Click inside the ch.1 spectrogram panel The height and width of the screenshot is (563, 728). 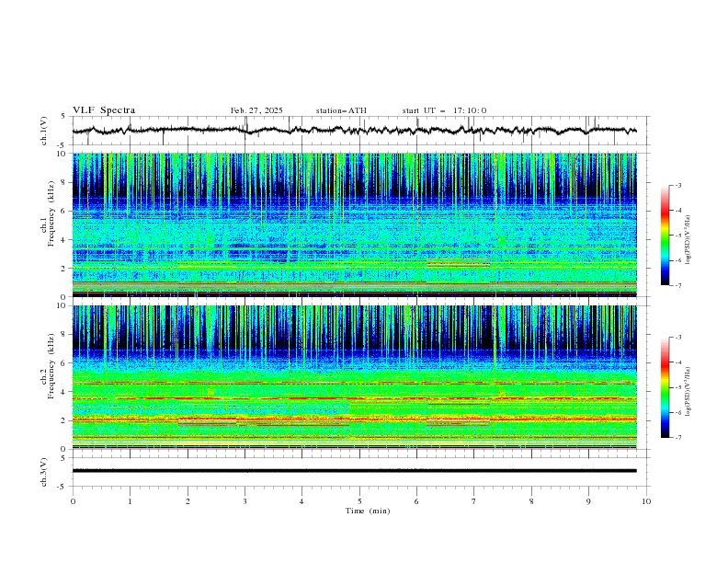coord(355,224)
